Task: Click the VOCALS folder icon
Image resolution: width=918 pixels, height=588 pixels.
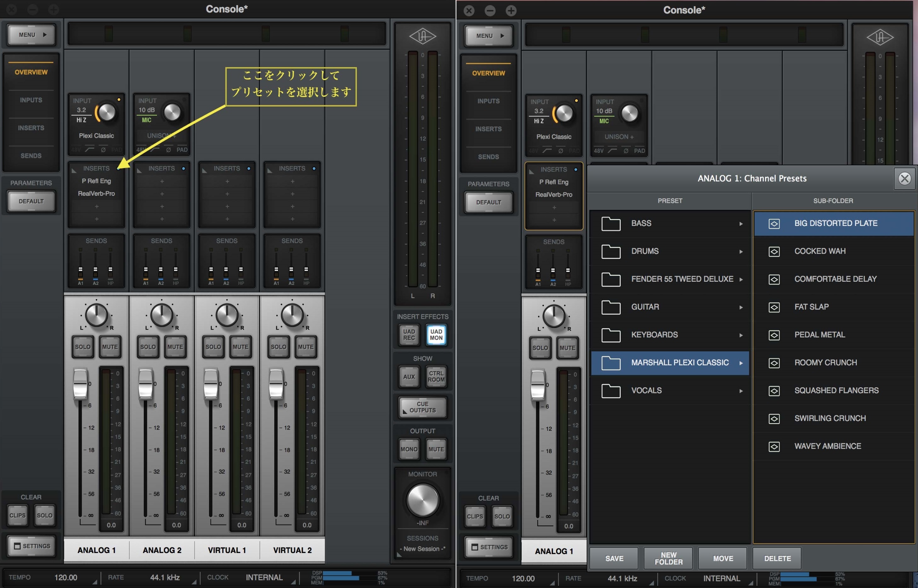Action: (611, 391)
